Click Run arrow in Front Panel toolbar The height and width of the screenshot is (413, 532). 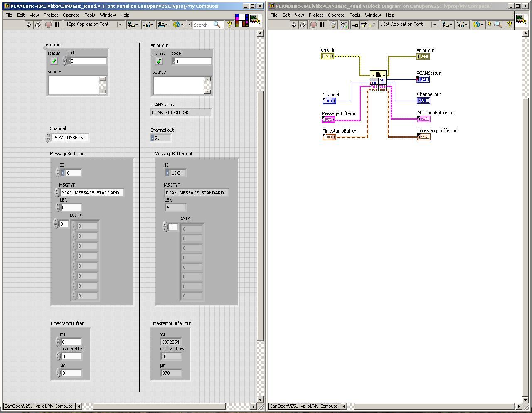click(x=29, y=25)
